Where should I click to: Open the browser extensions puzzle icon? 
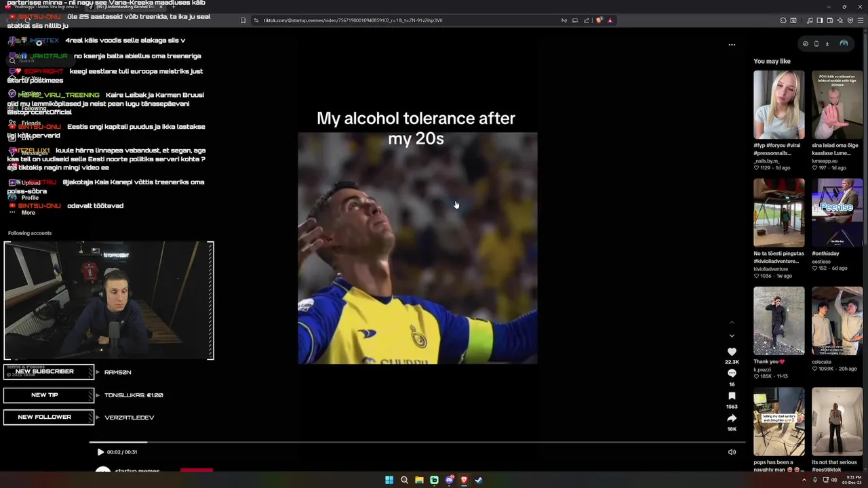(783, 20)
